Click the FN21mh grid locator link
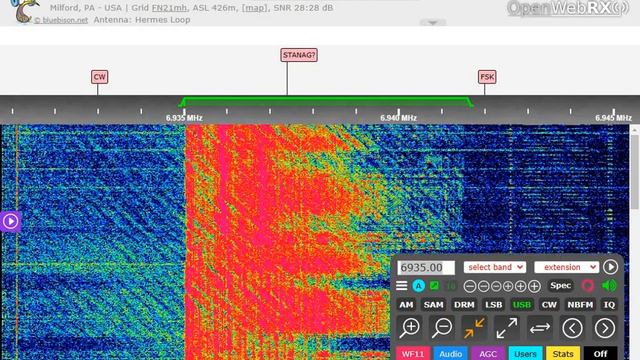Image resolution: width=640 pixels, height=360 pixels. pos(169,8)
